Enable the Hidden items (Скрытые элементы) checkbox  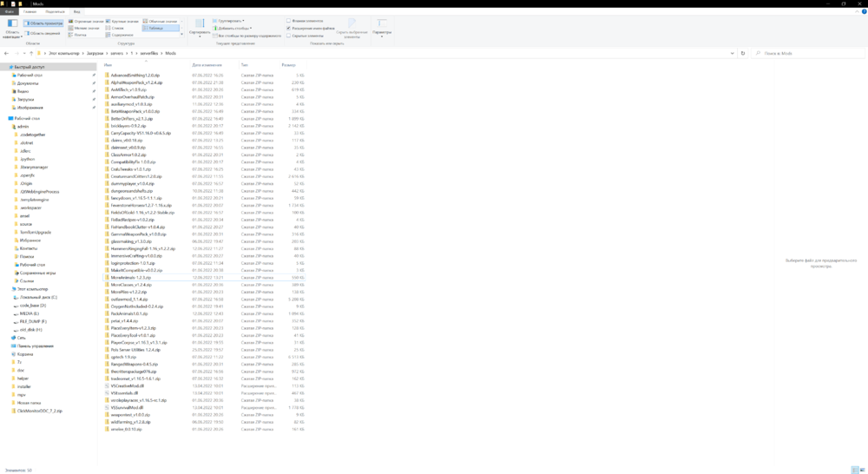pyautogui.click(x=289, y=36)
